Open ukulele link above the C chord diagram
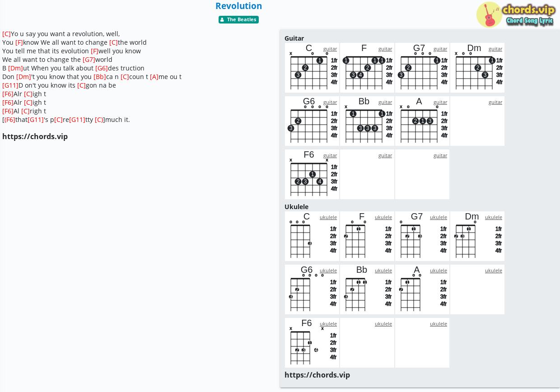 (x=328, y=217)
